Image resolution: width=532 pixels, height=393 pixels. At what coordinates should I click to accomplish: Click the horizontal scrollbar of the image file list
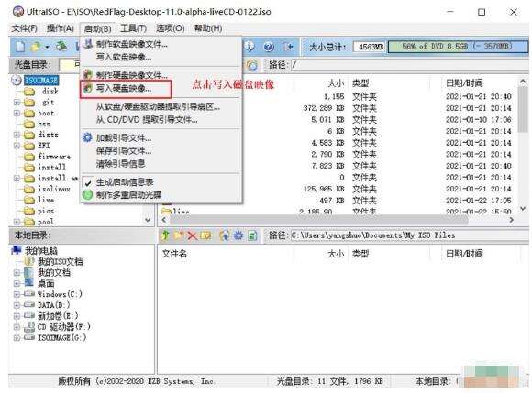[319, 220]
